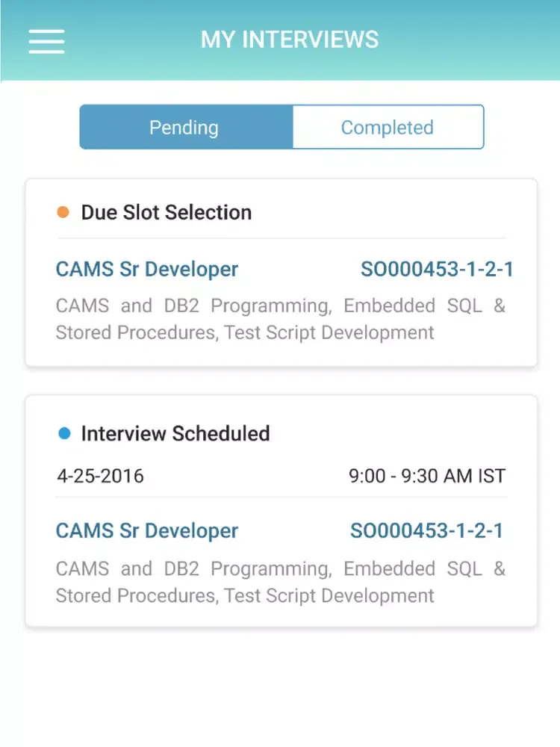
Task: Tap the MY INTERVIEWS header title
Action: pos(290,40)
